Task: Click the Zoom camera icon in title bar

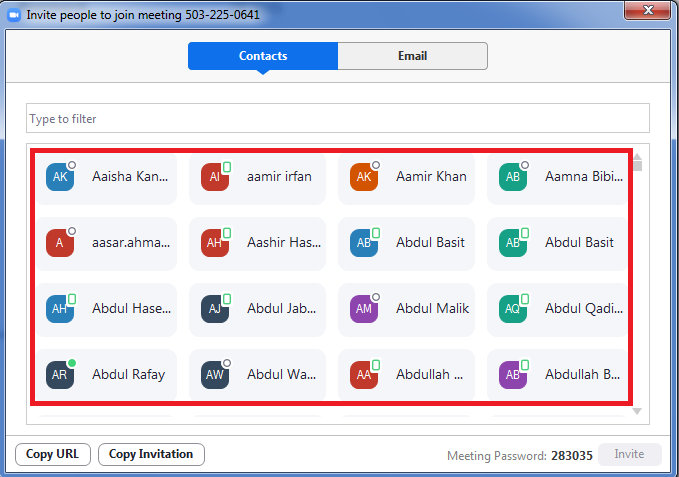Action: [x=14, y=15]
